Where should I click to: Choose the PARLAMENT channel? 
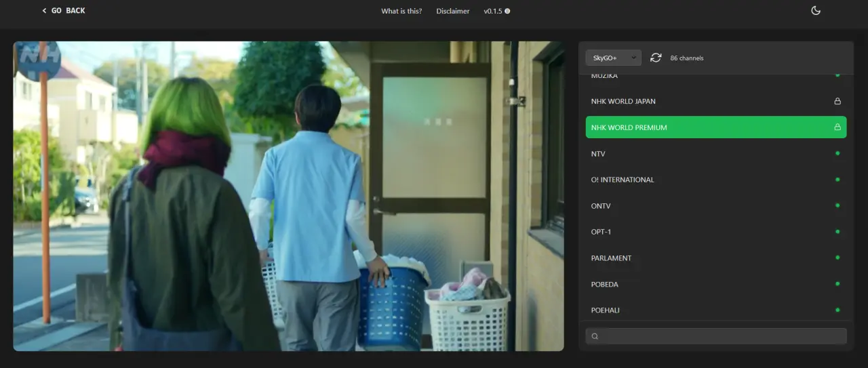pos(716,258)
